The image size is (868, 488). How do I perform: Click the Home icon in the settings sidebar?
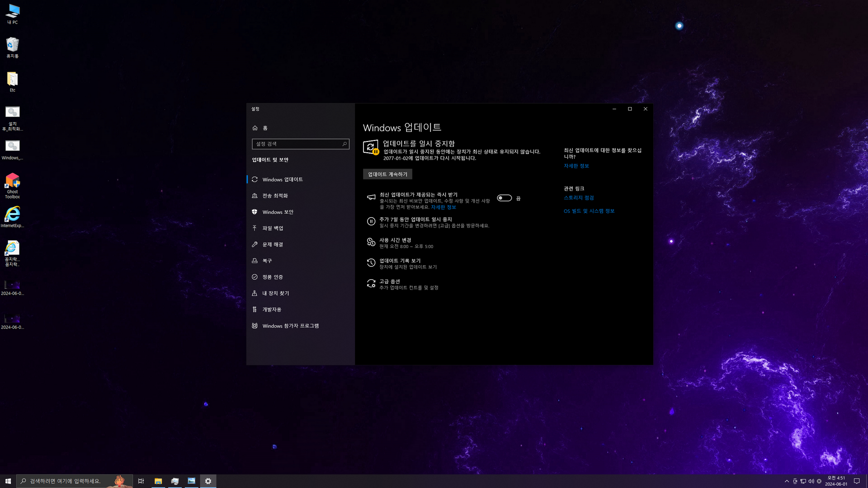(255, 128)
